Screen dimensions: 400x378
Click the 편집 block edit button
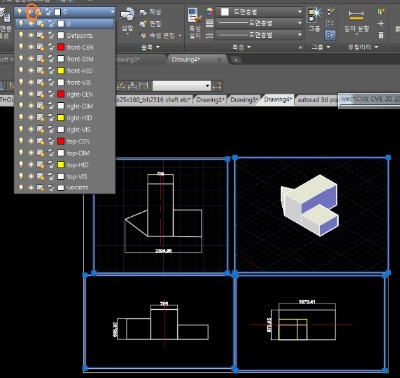tap(151, 24)
